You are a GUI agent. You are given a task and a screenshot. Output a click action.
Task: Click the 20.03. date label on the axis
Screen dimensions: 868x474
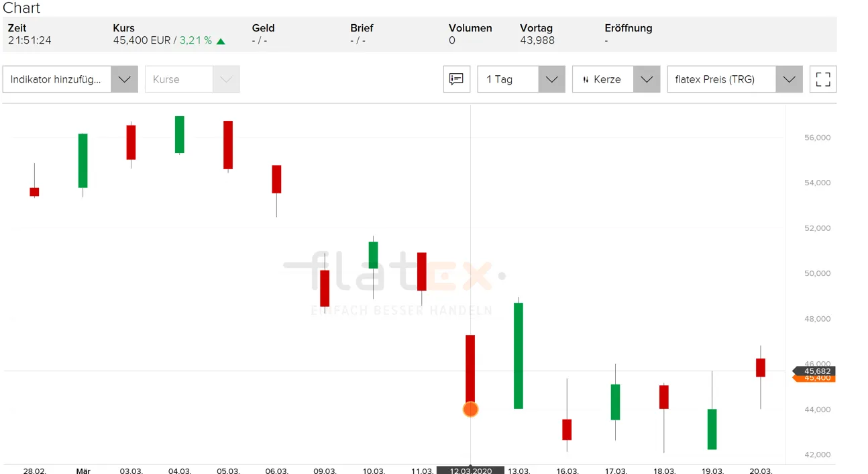click(x=761, y=471)
